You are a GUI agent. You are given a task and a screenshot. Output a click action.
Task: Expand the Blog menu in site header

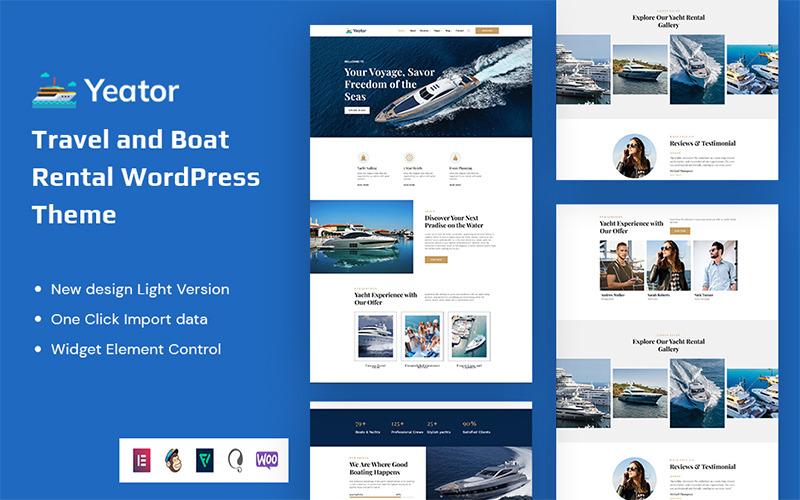[x=448, y=31]
